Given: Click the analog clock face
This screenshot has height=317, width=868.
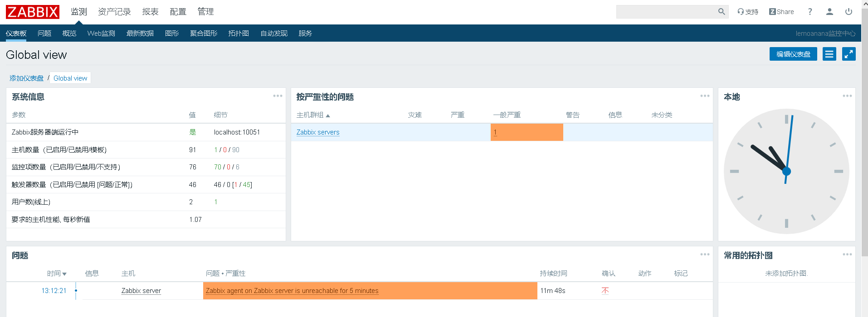Looking at the screenshot, I should coord(786,171).
